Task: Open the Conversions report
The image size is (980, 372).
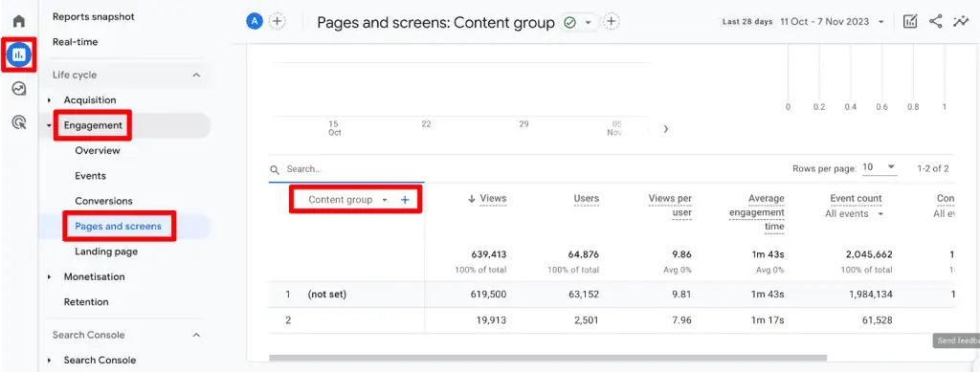Action: (x=103, y=201)
